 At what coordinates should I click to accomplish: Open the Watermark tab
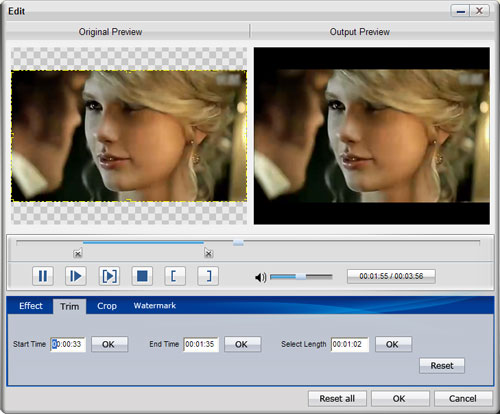(155, 305)
